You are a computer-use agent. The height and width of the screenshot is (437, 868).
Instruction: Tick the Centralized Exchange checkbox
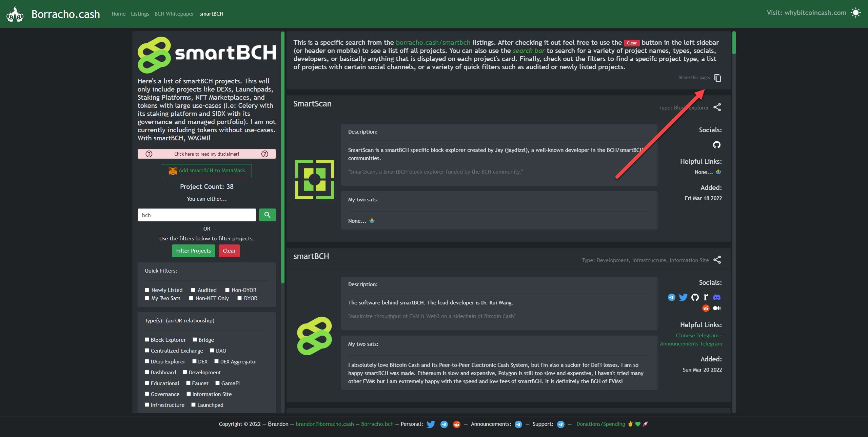(147, 351)
